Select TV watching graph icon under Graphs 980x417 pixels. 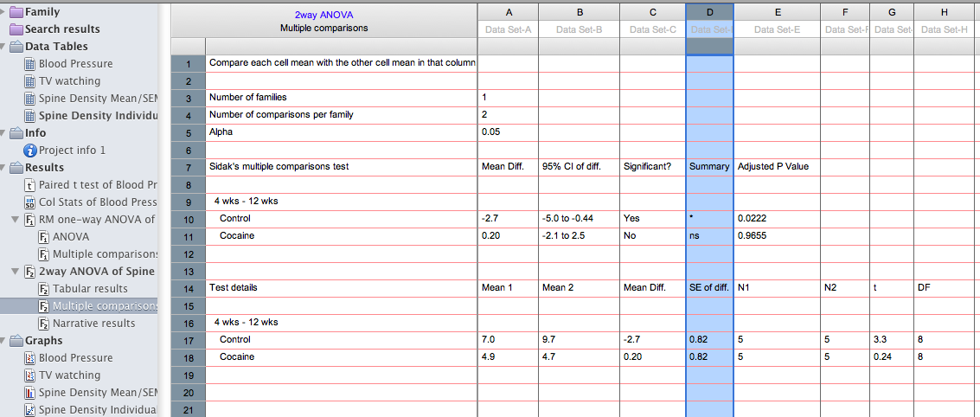[x=30, y=375]
